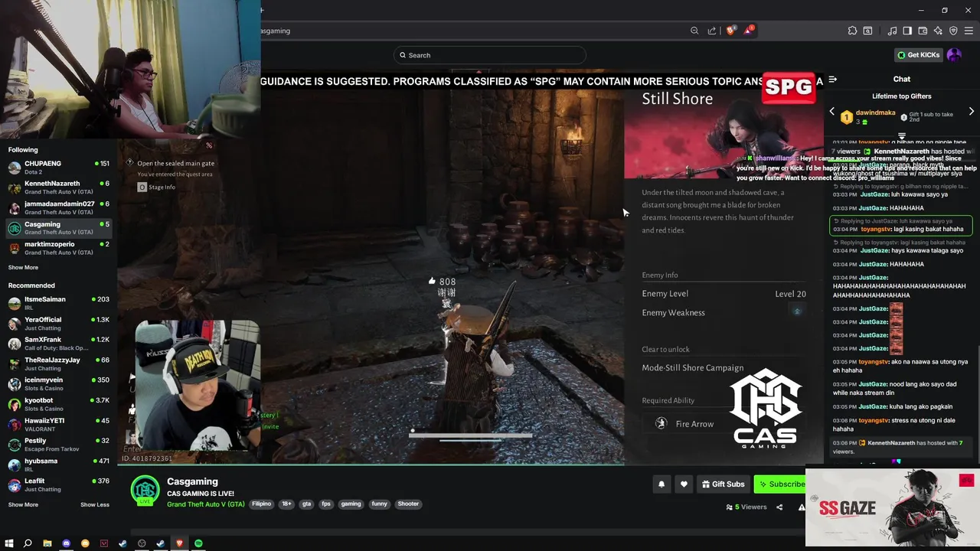Collapse chat using the arrow icon

click(x=833, y=79)
